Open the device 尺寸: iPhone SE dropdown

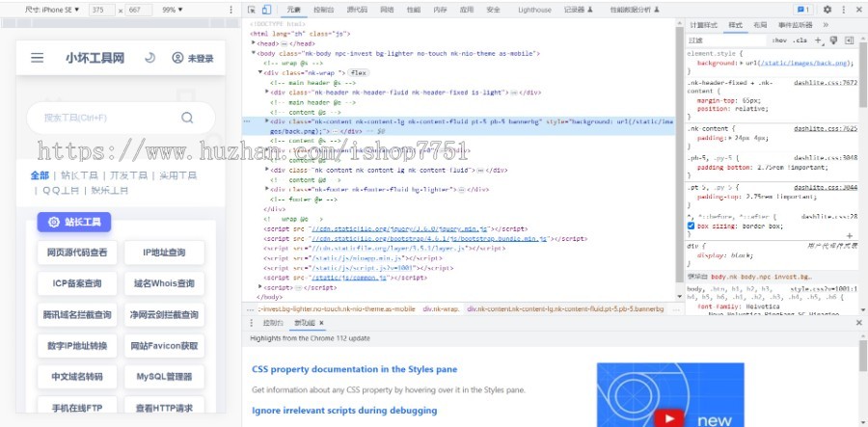tap(52, 10)
